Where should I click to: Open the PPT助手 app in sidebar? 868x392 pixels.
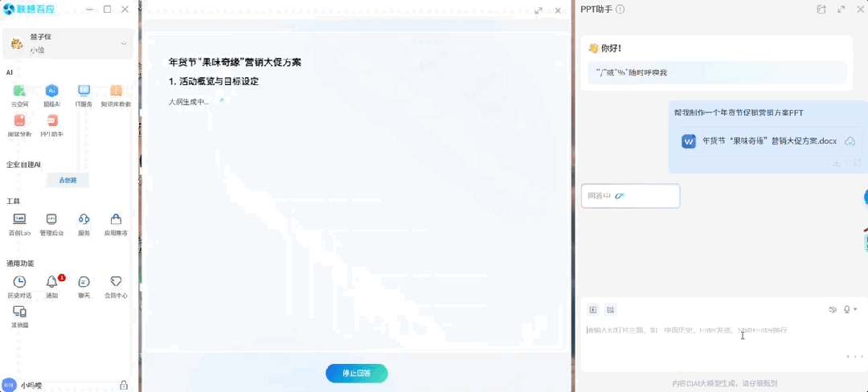coord(51,125)
